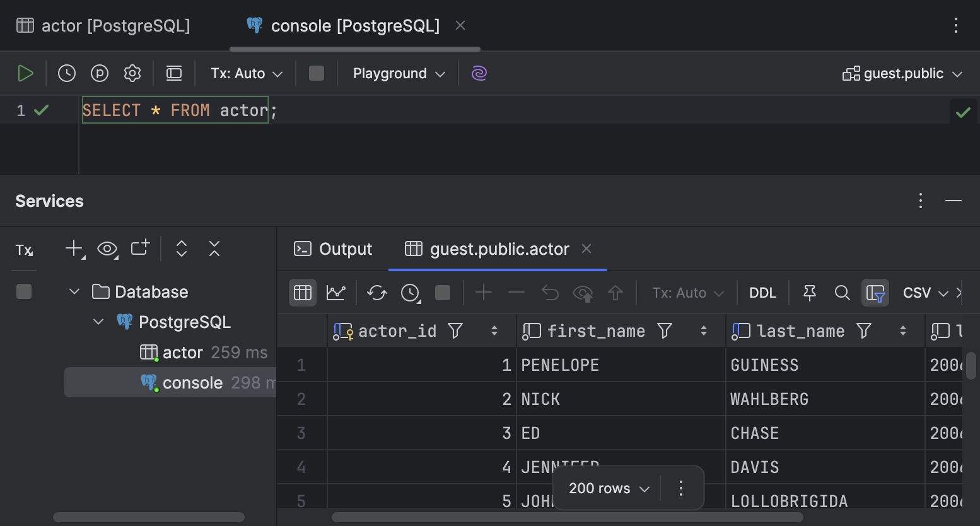Collapse the PostgreSQL tree node
The width and height of the screenshot is (980, 526).
(x=98, y=322)
